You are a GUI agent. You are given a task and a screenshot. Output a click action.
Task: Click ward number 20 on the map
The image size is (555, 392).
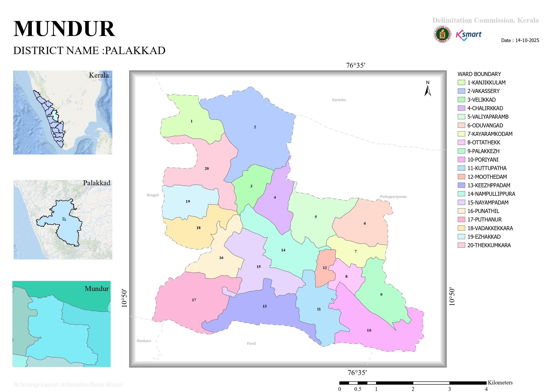tap(207, 169)
